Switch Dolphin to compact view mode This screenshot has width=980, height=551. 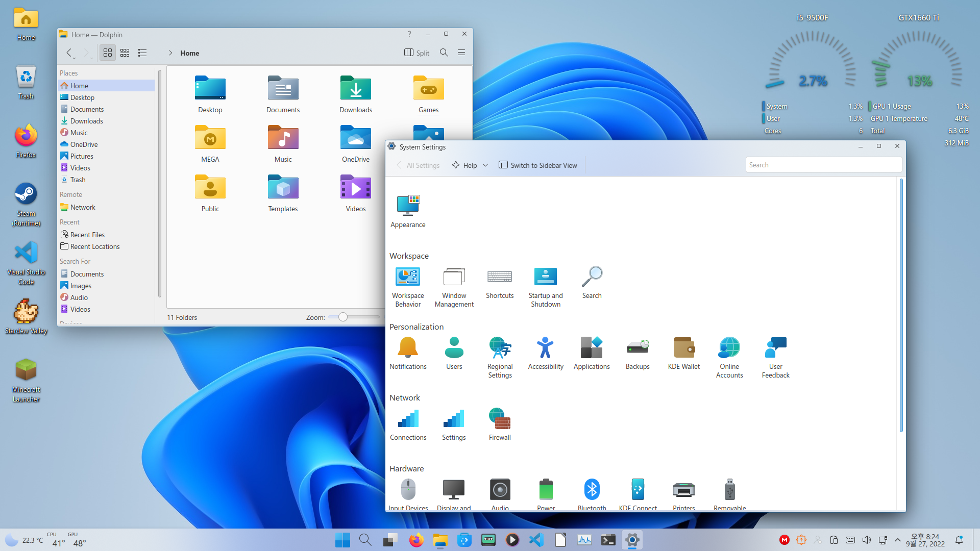pos(125,53)
